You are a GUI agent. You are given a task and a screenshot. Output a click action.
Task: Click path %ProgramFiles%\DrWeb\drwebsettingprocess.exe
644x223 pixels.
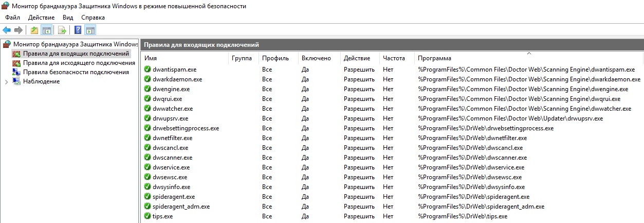(486, 128)
